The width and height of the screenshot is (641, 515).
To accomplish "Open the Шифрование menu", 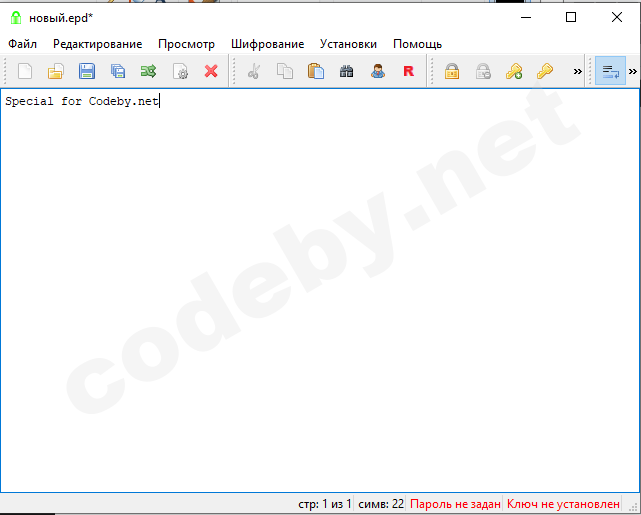I will coord(267,44).
